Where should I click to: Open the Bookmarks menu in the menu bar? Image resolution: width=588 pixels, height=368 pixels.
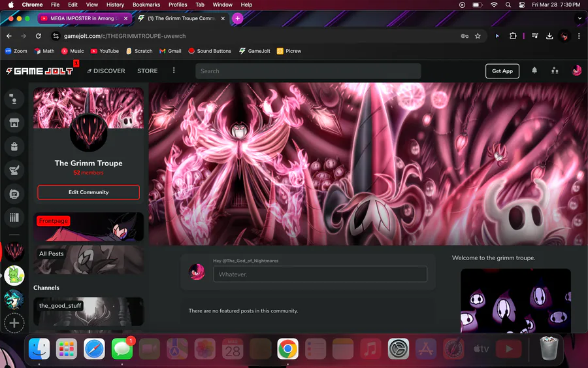(x=146, y=5)
